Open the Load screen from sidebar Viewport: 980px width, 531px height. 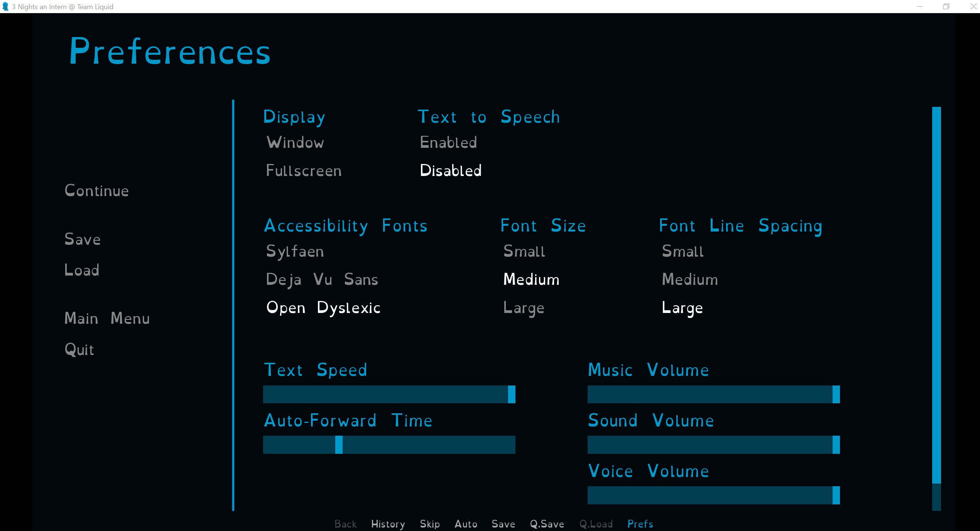(x=82, y=270)
